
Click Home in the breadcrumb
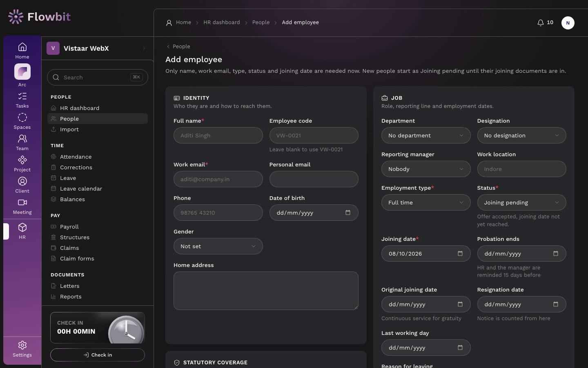(183, 22)
